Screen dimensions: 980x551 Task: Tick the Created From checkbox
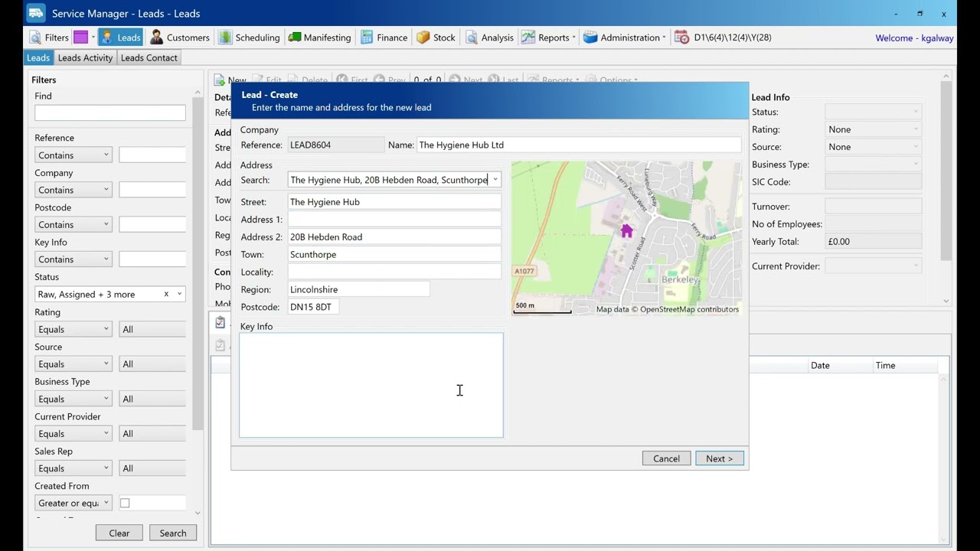click(x=125, y=503)
